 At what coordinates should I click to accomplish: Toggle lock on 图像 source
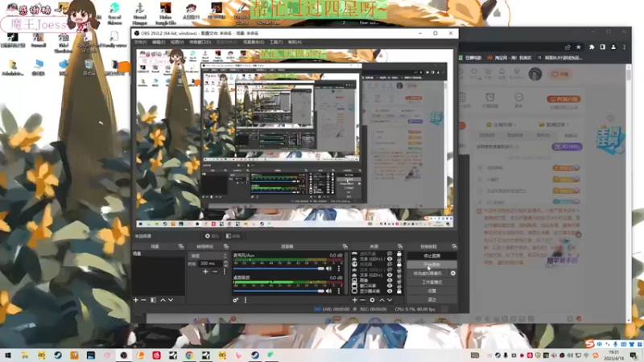pyautogui.click(x=398, y=280)
